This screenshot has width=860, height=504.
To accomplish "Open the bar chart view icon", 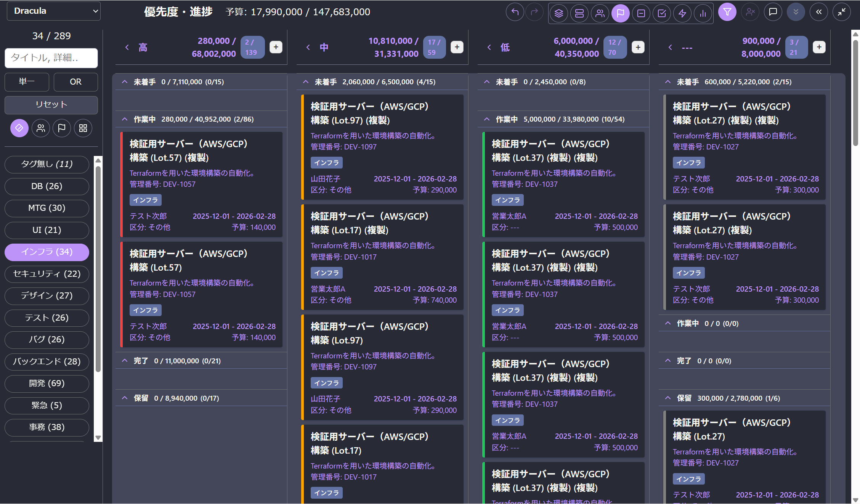I will [703, 13].
